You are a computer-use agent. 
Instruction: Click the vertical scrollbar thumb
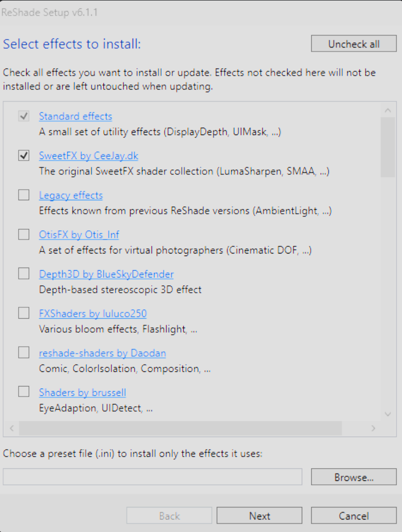[387, 147]
